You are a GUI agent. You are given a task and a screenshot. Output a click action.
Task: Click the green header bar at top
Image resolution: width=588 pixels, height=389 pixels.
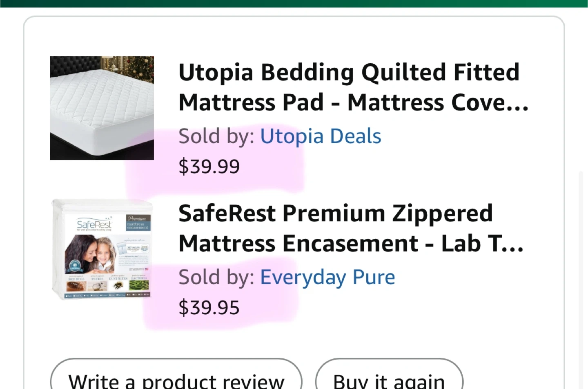point(294,3)
